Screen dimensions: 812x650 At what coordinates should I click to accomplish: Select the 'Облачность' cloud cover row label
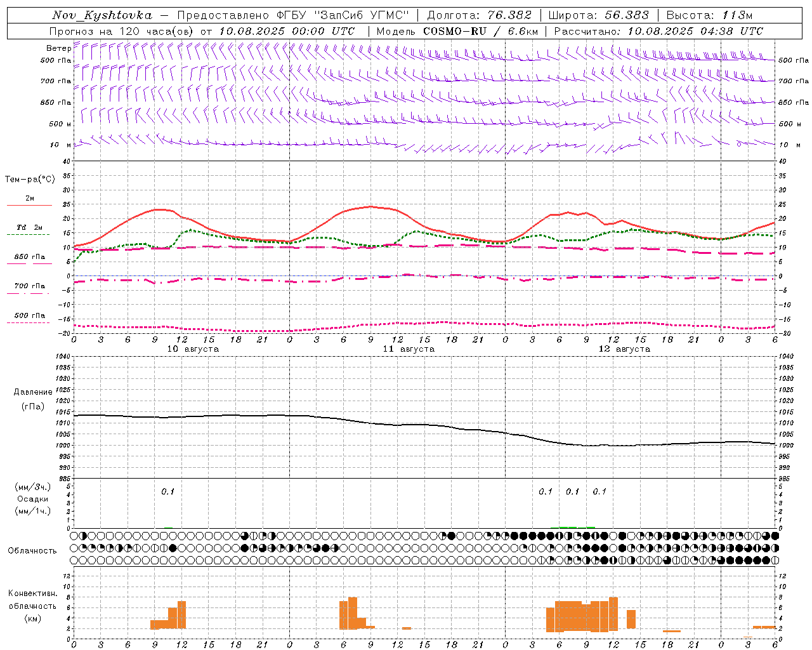[x=32, y=550]
